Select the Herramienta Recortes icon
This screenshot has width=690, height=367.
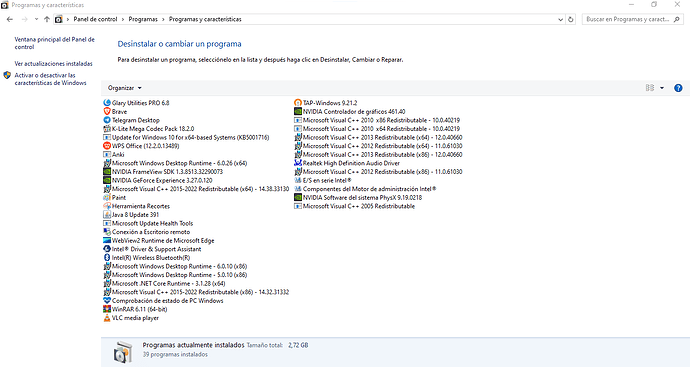click(x=106, y=206)
